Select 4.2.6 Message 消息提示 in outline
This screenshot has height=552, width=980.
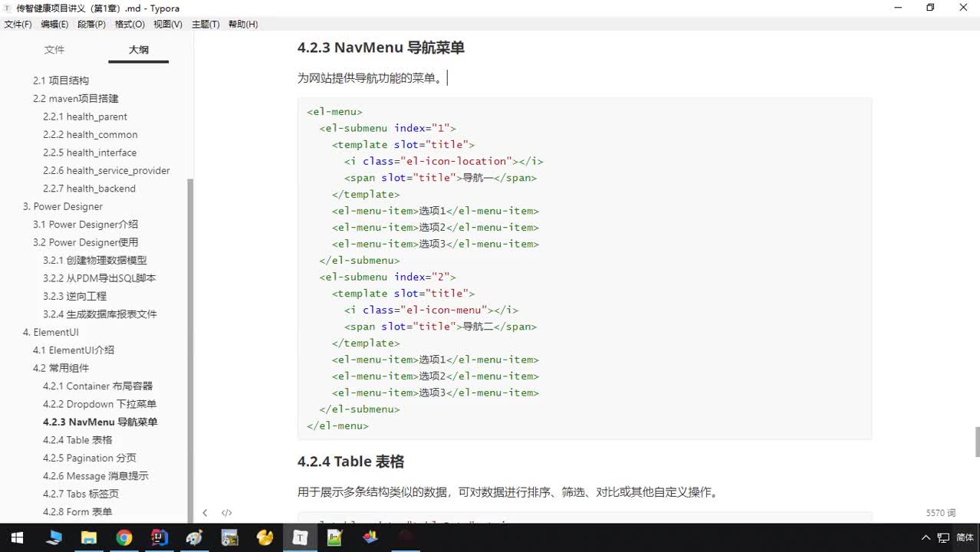point(96,476)
